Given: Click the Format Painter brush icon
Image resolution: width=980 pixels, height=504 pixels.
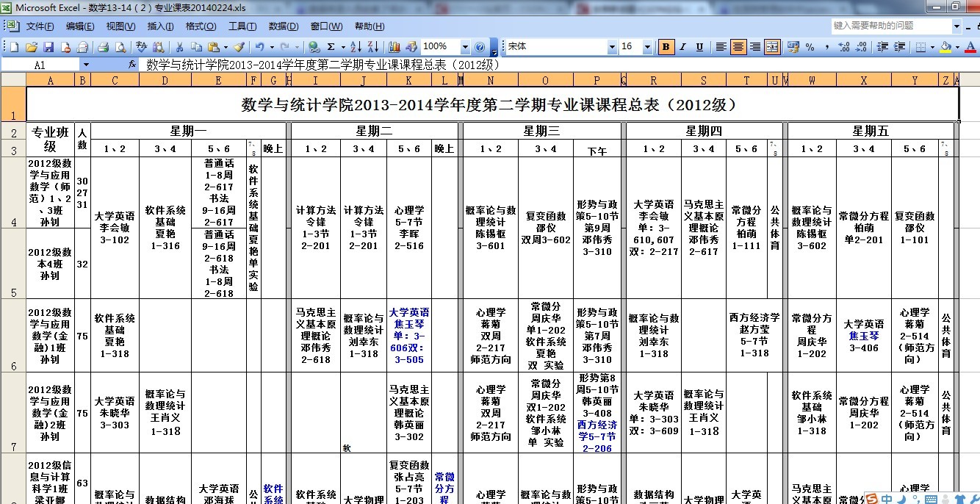Looking at the screenshot, I should tap(239, 47).
